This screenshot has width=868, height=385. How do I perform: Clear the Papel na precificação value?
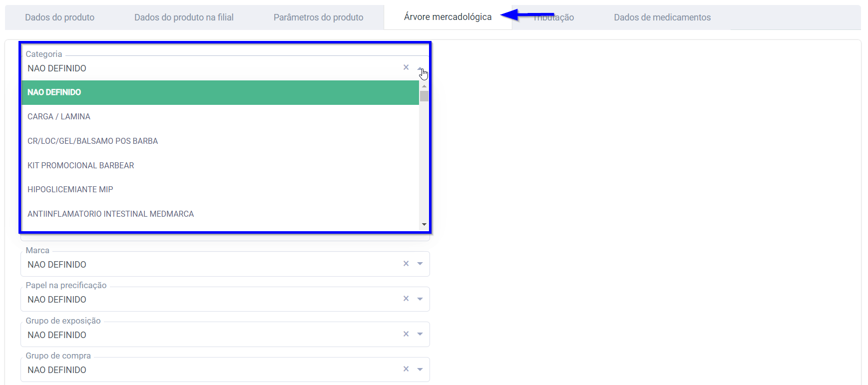[x=406, y=299]
